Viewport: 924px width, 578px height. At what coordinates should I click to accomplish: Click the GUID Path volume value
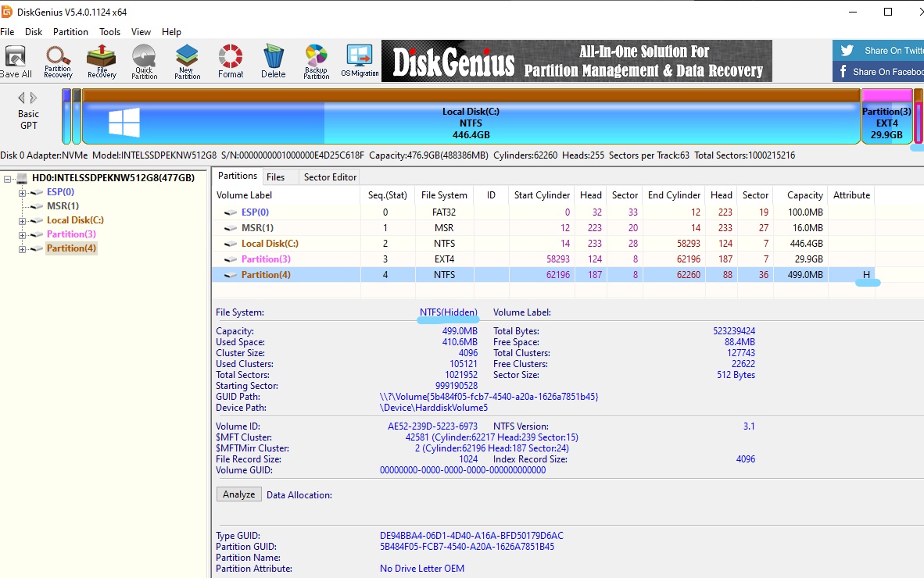489,397
